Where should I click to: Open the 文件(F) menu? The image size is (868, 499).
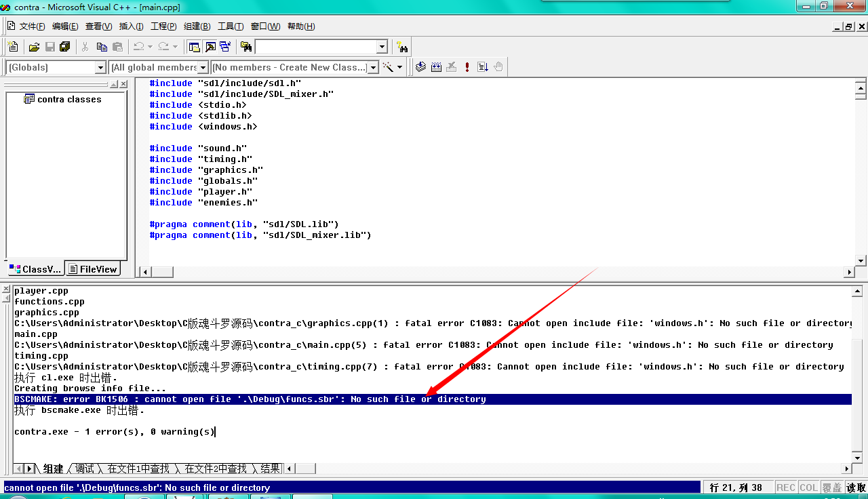[32, 26]
